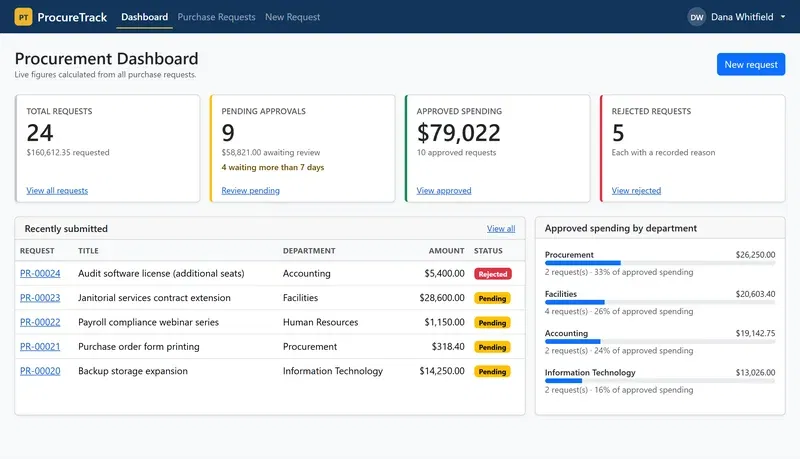Image resolution: width=800 pixels, height=459 pixels.
Task: Click the $14,250.00 amount cell
Action: click(x=442, y=371)
